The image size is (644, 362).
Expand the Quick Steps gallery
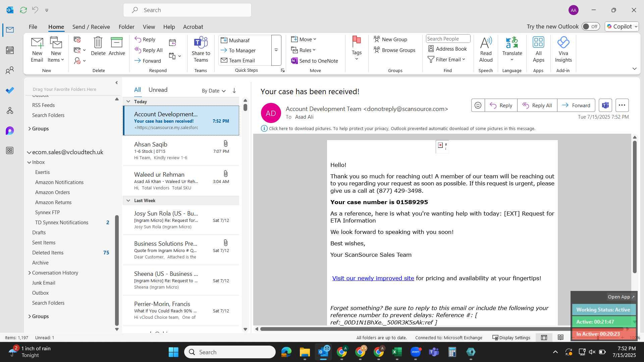[x=276, y=50]
